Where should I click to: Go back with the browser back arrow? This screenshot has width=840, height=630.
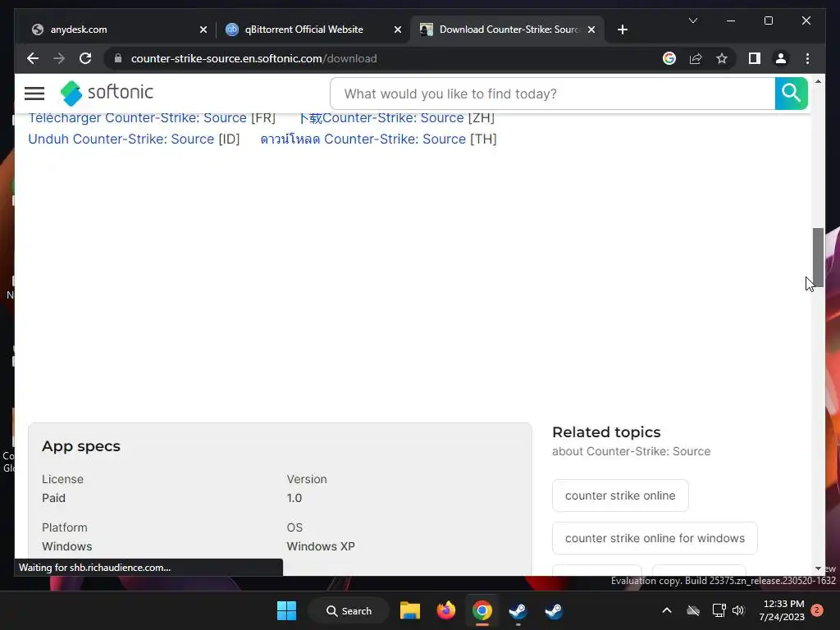point(33,58)
